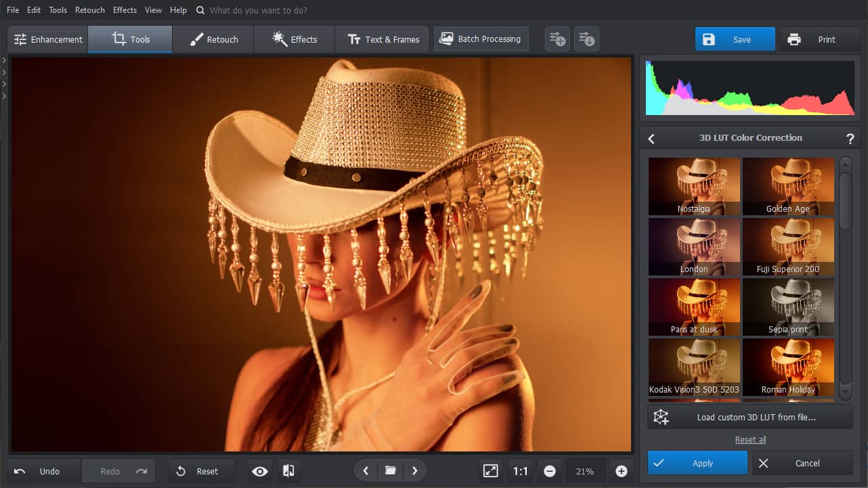Expand the top collapsed panel on left edge

[3, 60]
